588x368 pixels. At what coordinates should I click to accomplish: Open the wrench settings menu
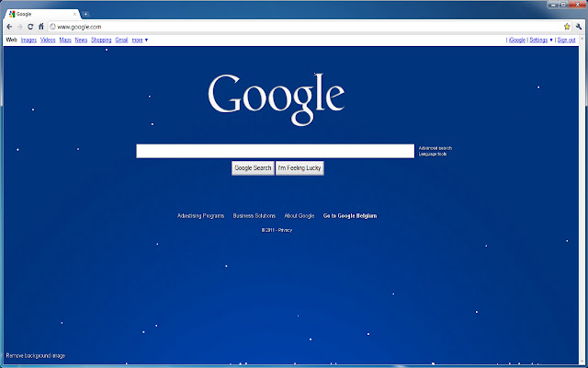tap(579, 27)
